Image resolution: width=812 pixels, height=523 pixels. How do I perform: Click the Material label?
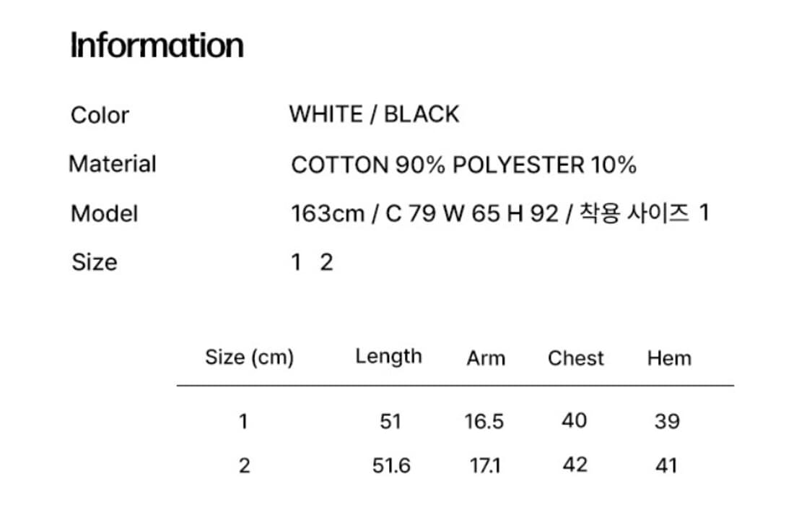tap(113, 164)
